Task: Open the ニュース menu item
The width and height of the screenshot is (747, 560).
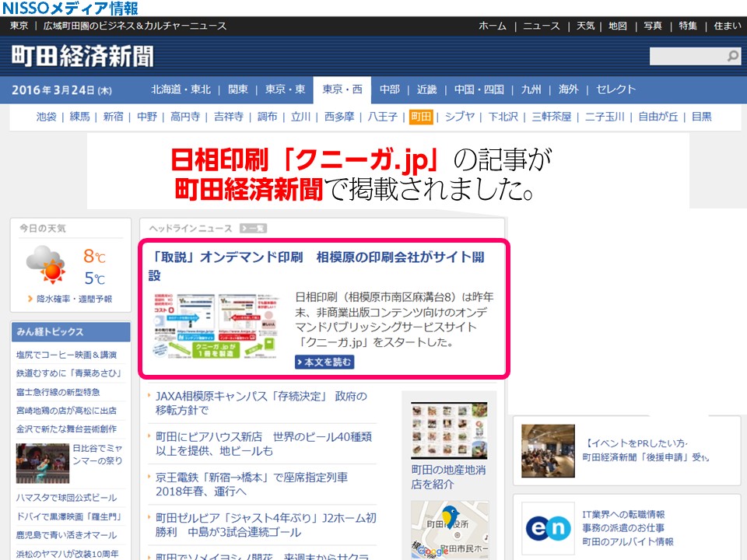Action: coord(542,26)
